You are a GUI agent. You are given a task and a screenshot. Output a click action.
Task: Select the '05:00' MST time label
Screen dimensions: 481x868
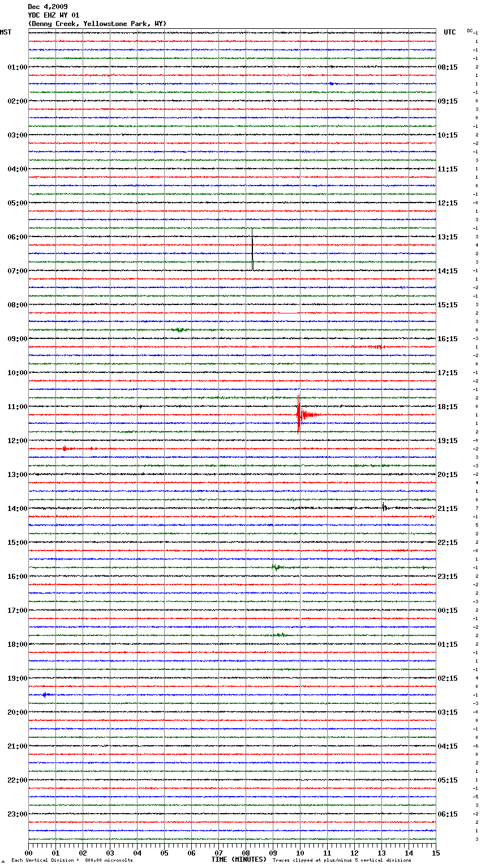18,203
